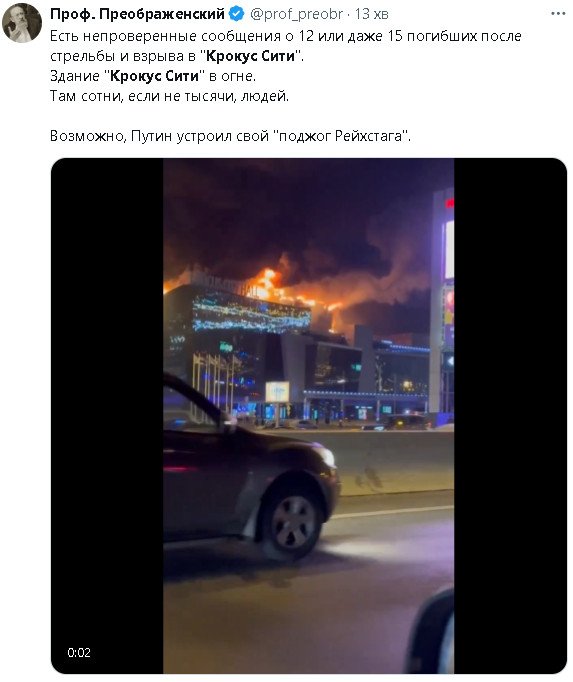The height and width of the screenshot is (682, 573).
Task: Click the 0:02 video duration label
Action: pos(79,652)
